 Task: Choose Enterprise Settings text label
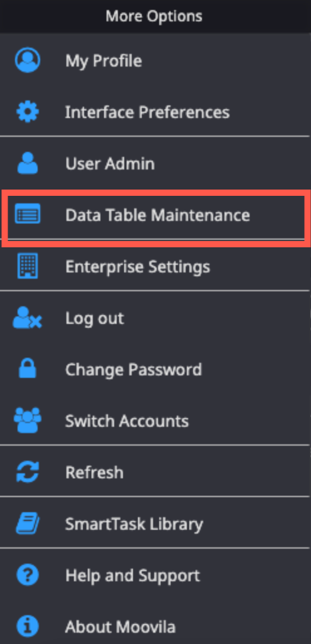point(138,267)
